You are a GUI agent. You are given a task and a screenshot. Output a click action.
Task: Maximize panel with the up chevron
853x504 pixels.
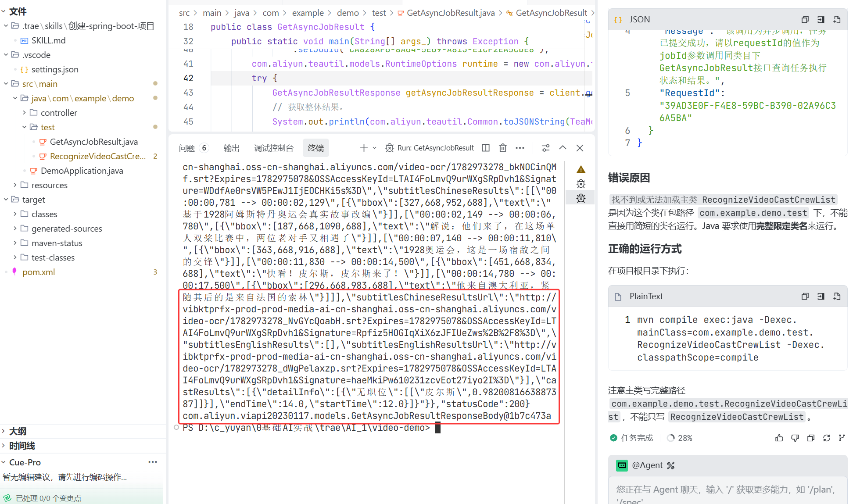(x=563, y=148)
